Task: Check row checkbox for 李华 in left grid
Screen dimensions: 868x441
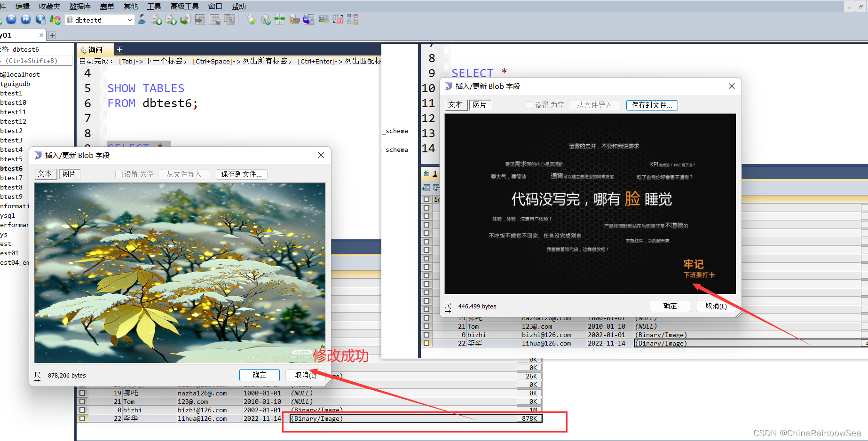Action: click(x=83, y=418)
